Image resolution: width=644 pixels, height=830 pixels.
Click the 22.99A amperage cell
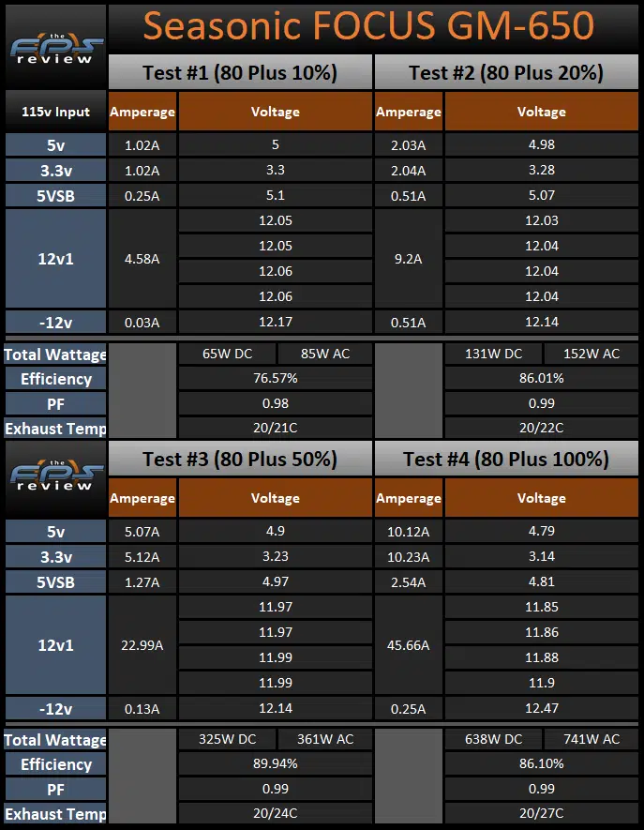coord(142,645)
